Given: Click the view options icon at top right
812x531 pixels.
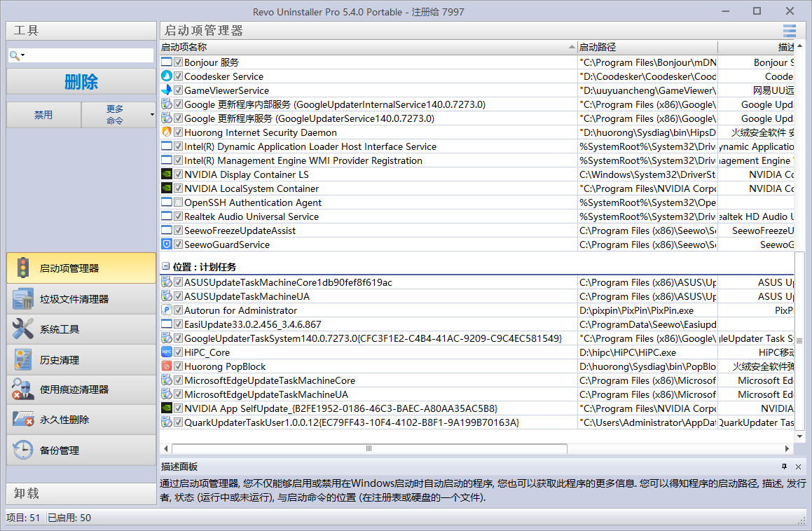Looking at the screenshot, I should click(790, 31).
